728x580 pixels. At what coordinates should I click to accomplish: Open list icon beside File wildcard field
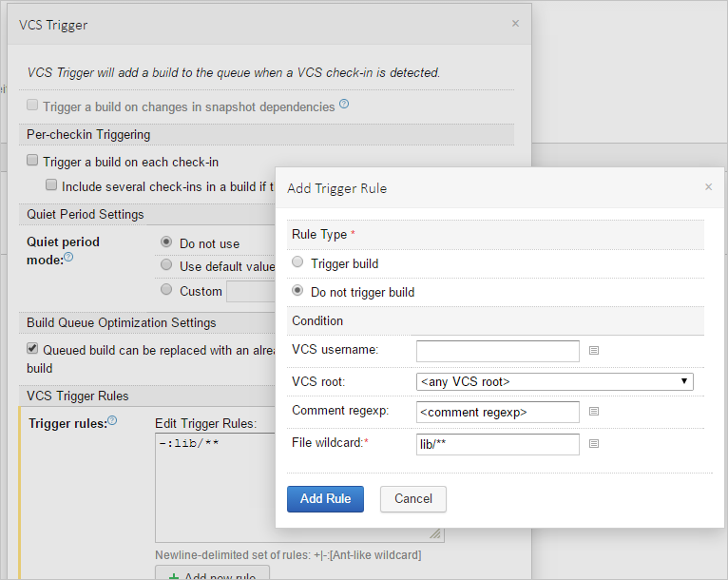click(594, 444)
